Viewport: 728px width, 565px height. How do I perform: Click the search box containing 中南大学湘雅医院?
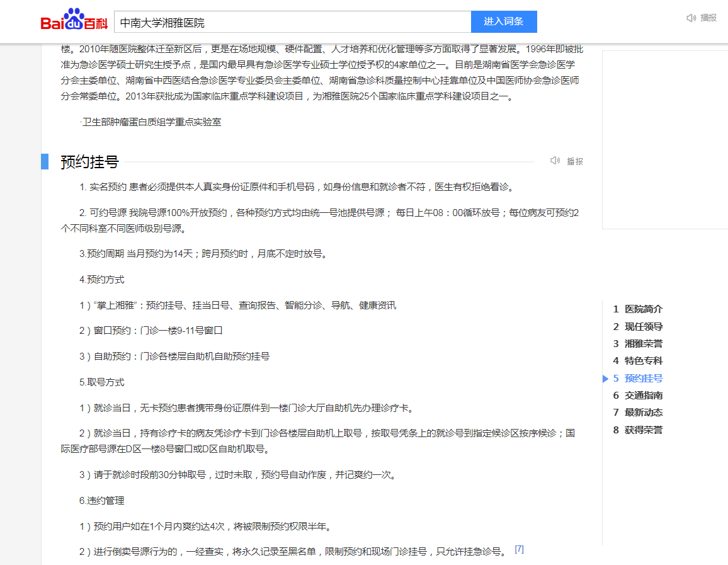point(292,22)
